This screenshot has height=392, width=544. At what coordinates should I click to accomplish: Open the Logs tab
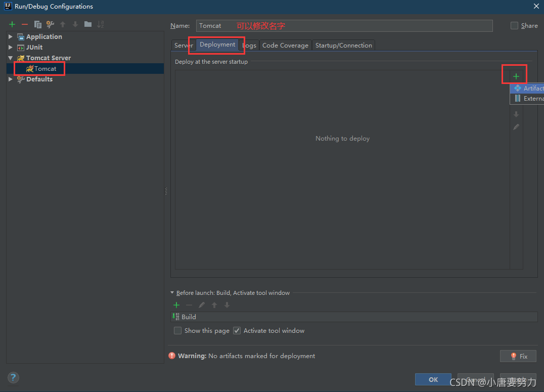249,46
